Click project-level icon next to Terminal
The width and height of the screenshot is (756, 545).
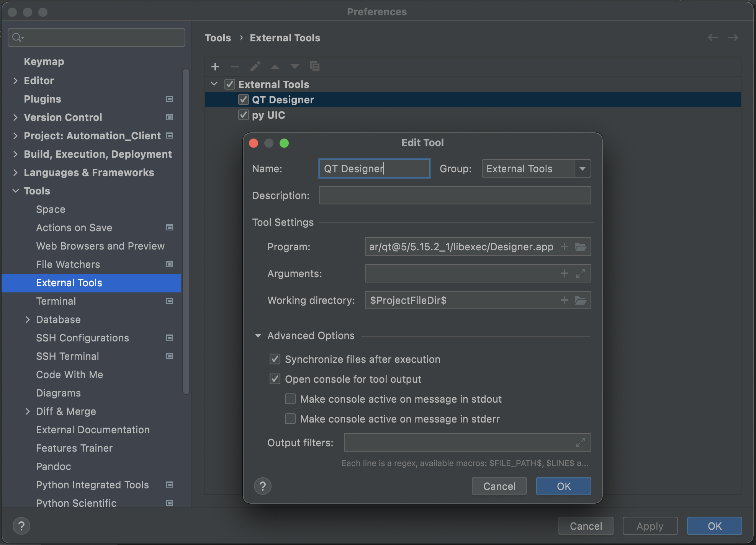pyautogui.click(x=170, y=301)
